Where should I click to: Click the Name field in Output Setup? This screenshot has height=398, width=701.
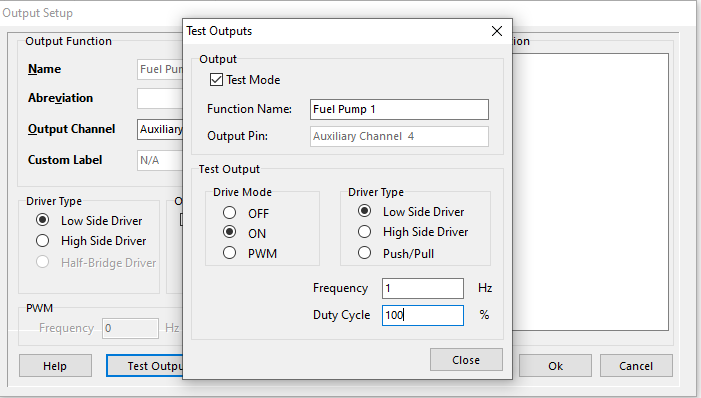pyautogui.click(x=160, y=69)
